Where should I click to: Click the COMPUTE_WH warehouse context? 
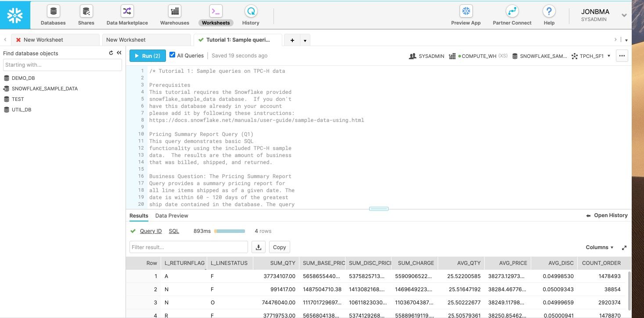[x=478, y=56]
